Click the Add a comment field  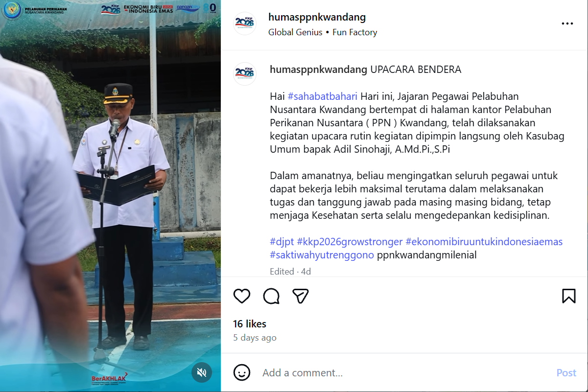pos(404,373)
